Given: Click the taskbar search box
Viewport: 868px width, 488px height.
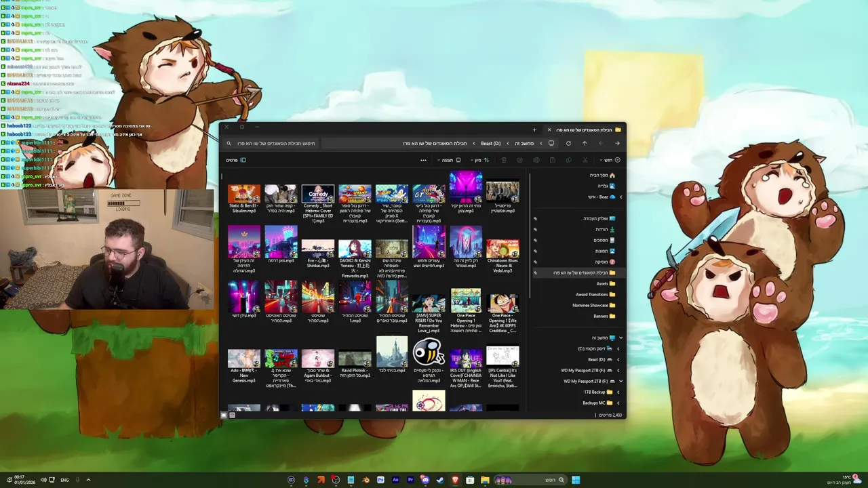Looking at the screenshot, I should (x=529, y=480).
